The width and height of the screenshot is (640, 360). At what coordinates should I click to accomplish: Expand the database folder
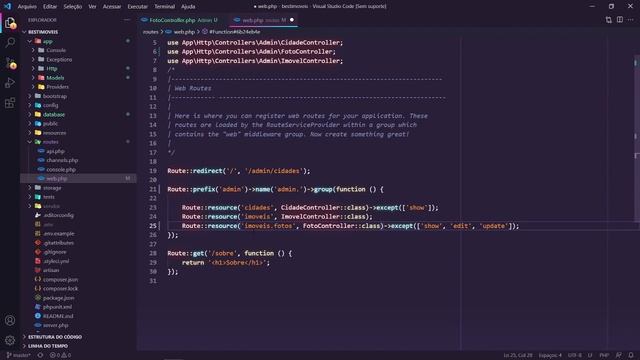click(53, 115)
